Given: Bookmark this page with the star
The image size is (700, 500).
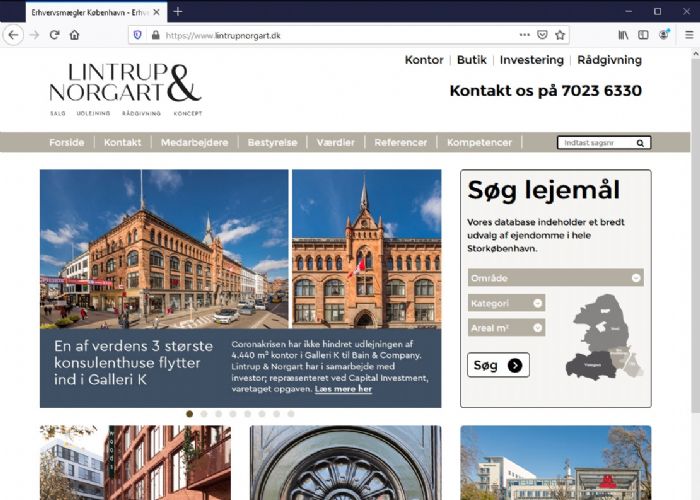Looking at the screenshot, I should pos(560,35).
